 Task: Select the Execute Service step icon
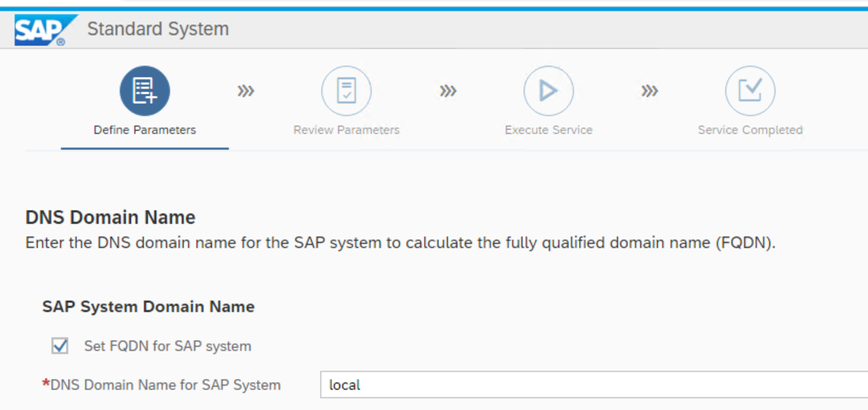(549, 91)
